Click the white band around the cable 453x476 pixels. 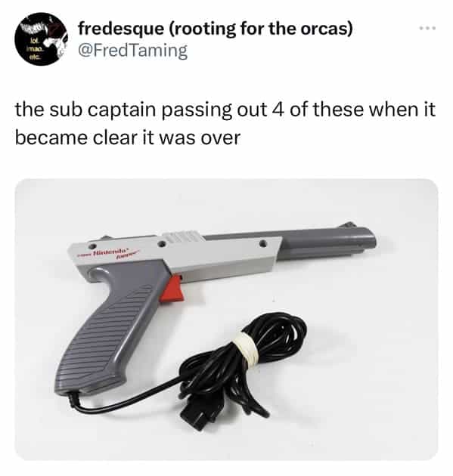pyautogui.click(x=247, y=348)
